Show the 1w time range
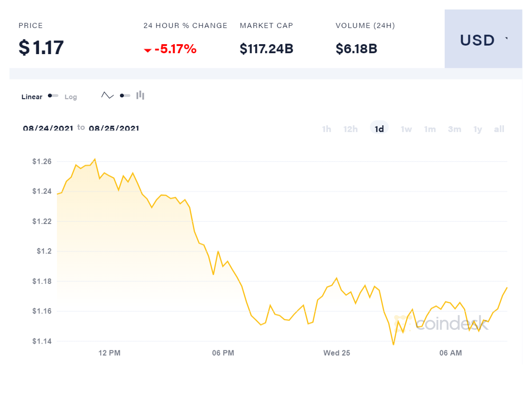532x393 pixels. pos(406,129)
